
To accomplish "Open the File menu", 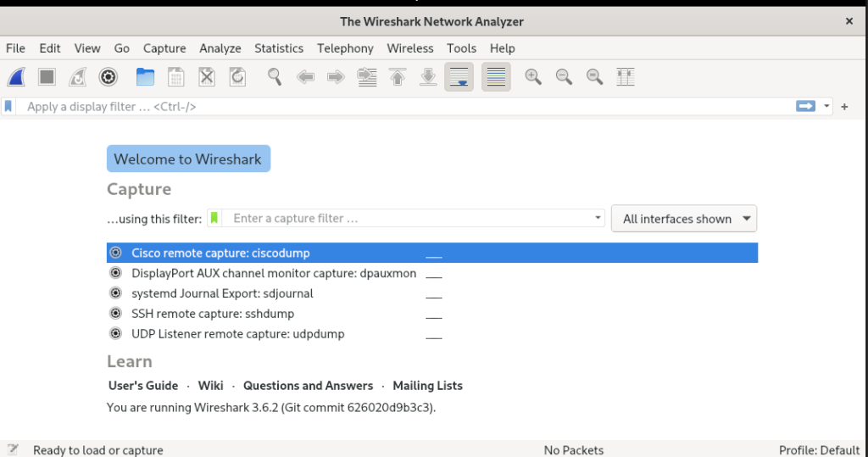I will 15,48.
